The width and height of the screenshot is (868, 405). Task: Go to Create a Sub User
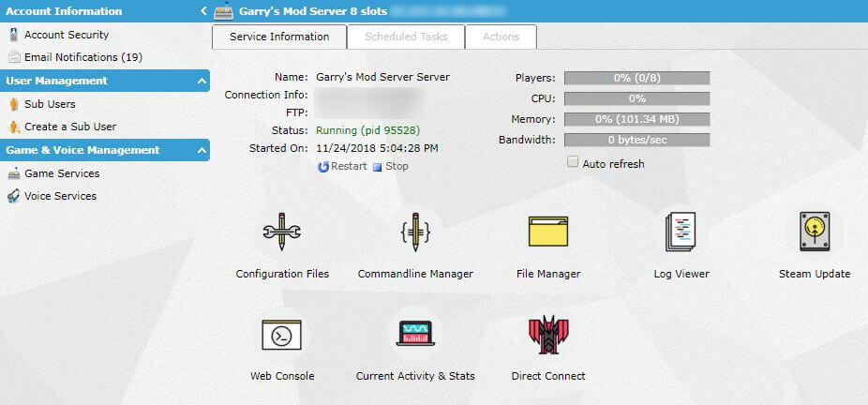click(x=70, y=127)
